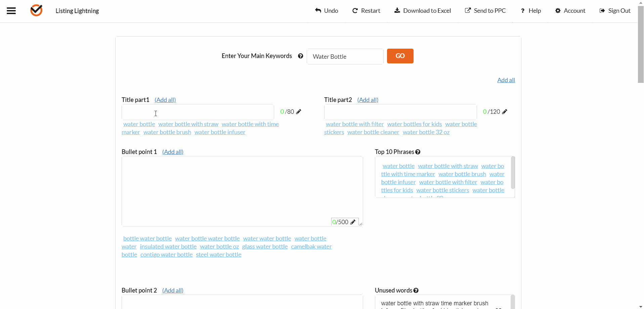Click 'water bottle with filter' in Top 10 Phrases
This screenshot has width=644, height=309.
(x=448, y=182)
